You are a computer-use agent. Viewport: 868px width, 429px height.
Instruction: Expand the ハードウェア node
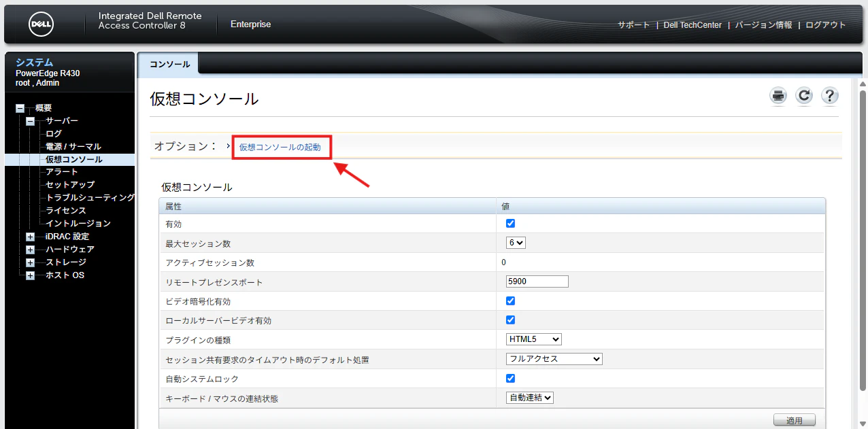pos(30,250)
